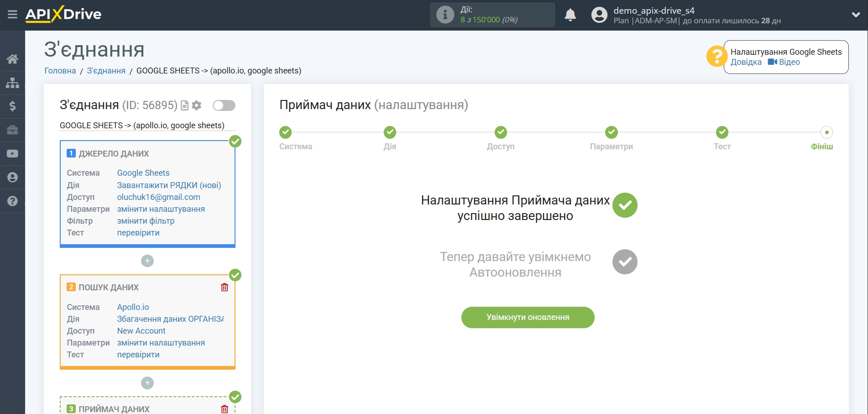This screenshot has width=868, height=414.
Task: Open oluchuk16@gmail.com access link
Action: click(159, 197)
